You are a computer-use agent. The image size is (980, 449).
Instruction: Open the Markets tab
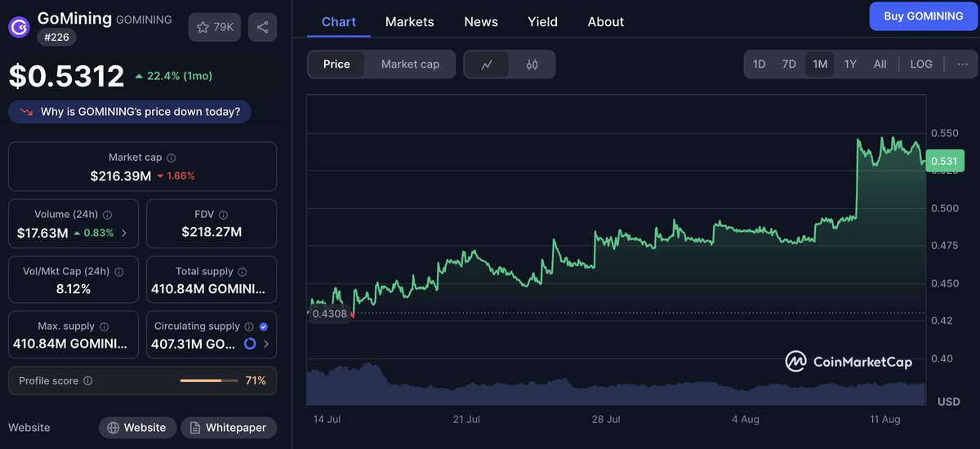[x=410, y=22]
